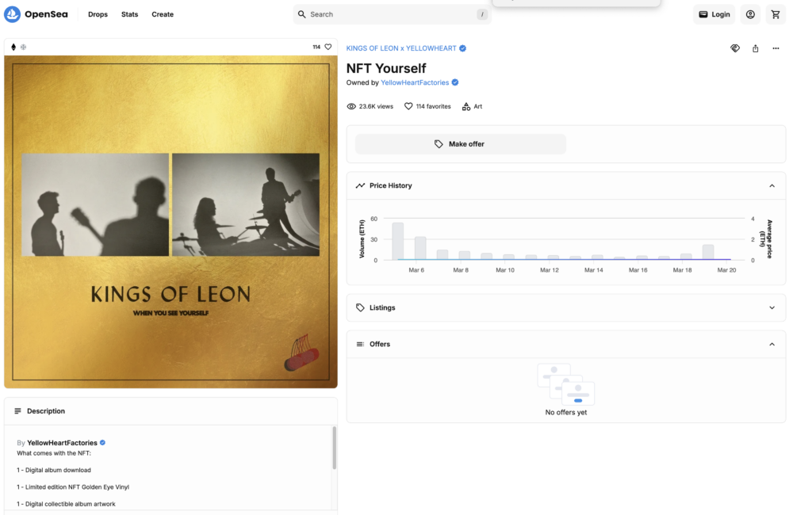812x515 pixels.
Task: Open the account profile icon
Action: [750, 14]
